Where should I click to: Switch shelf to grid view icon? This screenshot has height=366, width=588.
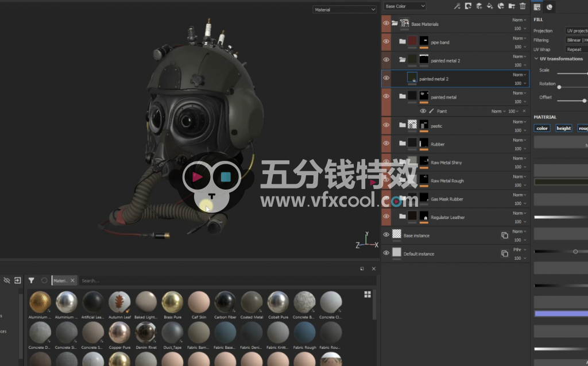tap(367, 294)
